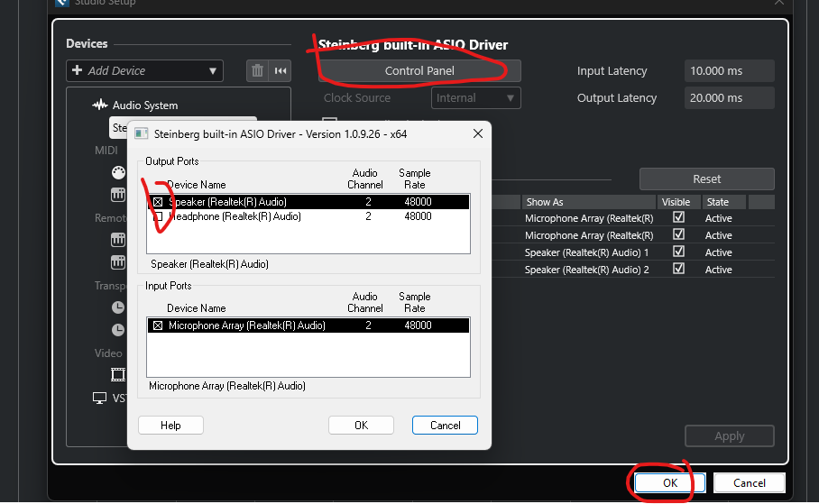Click the reset-to-start arrows icon beside trash
The width and height of the screenshot is (819, 504).
tap(281, 70)
